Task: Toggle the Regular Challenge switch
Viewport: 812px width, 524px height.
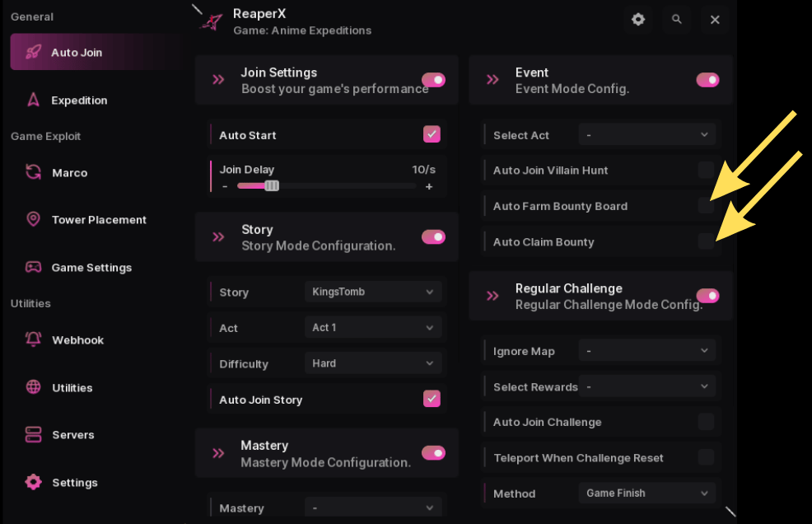Action: coord(707,296)
